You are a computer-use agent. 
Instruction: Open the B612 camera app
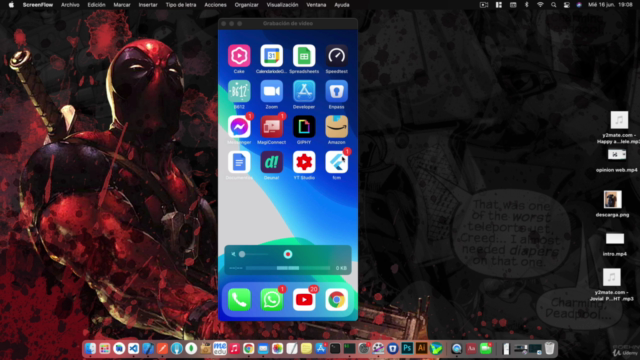[x=239, y=91]
